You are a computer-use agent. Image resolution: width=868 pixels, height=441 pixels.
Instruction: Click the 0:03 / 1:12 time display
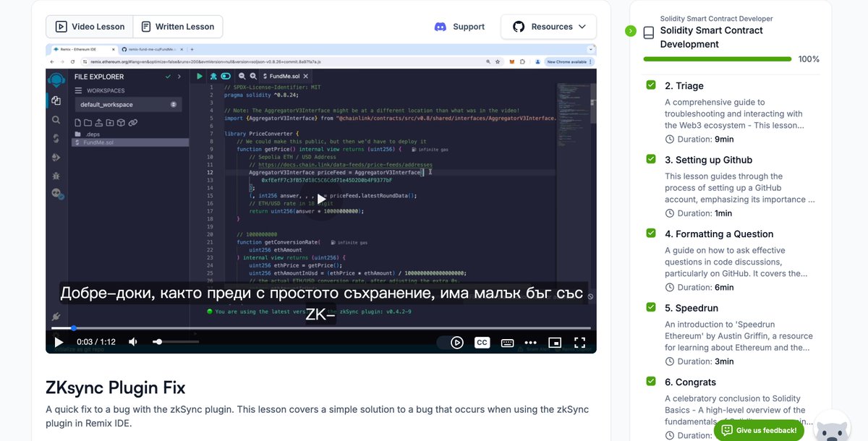(x=96, y=342)
